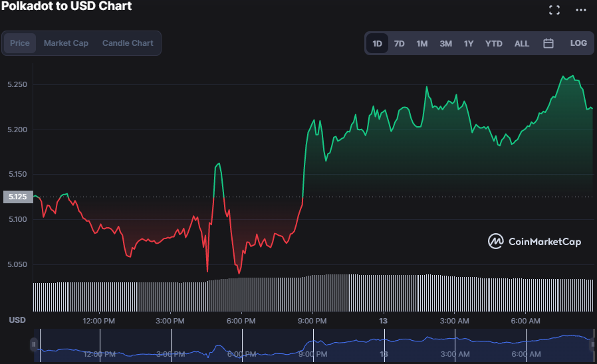Viewport: 597px width, 364px height.
Task: Toggle LOG scale on the chart
Action: (578, 43)
